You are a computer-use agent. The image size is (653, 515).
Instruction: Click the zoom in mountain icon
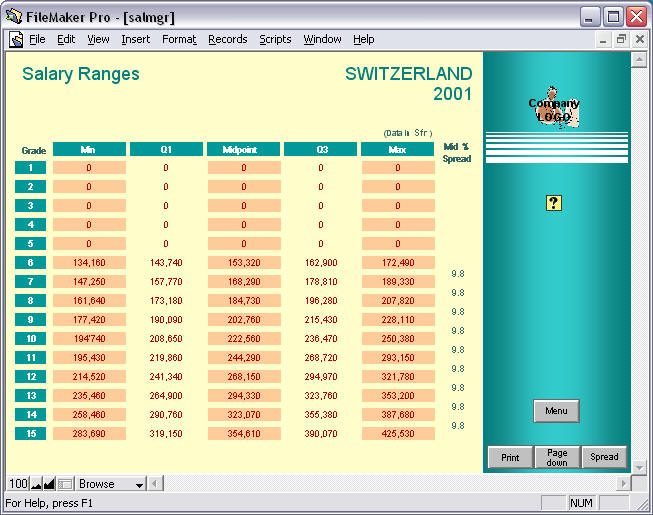[x=49, y=484]
